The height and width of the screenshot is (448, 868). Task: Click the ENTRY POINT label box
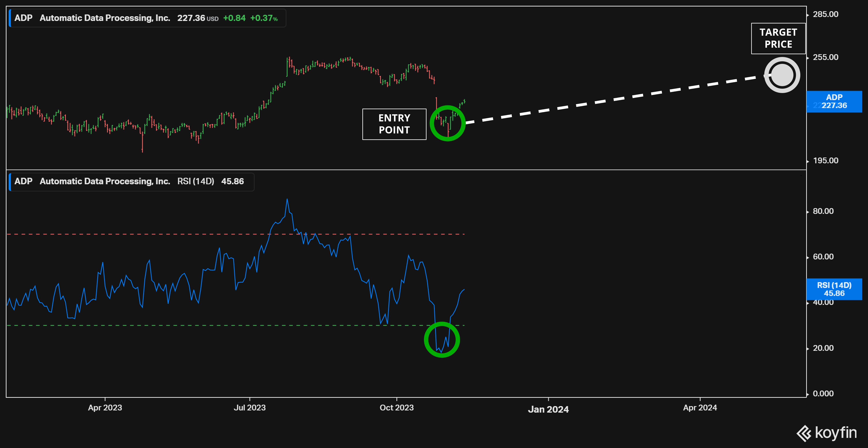394,124
